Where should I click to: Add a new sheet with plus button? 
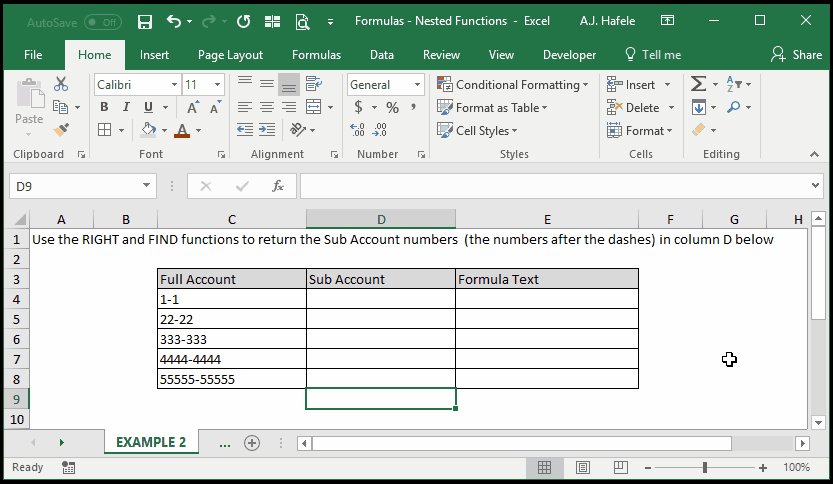click(252, 443)
